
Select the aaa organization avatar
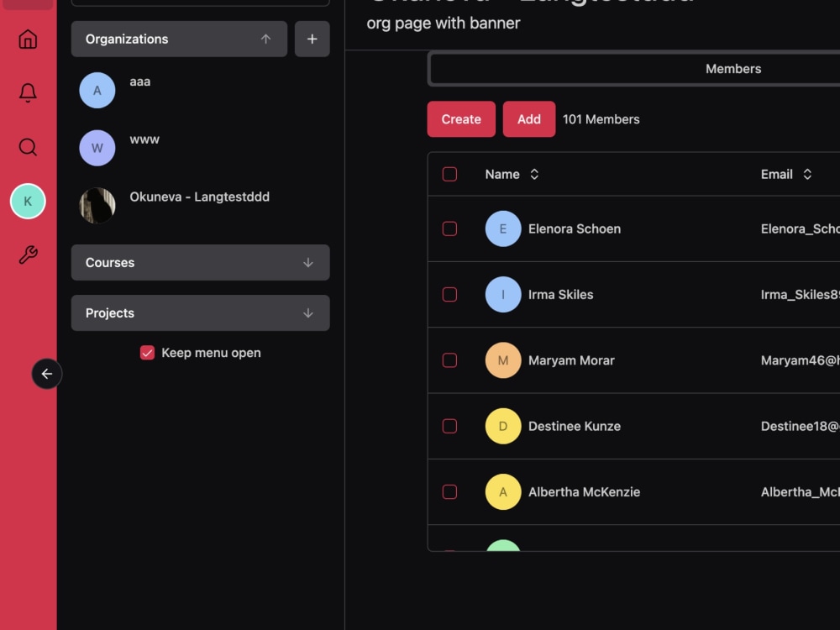[97, 91]
